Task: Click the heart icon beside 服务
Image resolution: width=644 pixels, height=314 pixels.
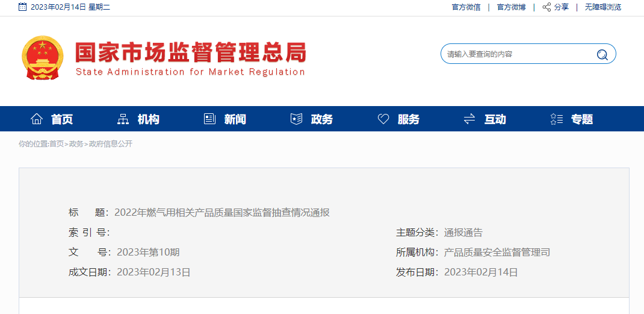Action: 383,119
